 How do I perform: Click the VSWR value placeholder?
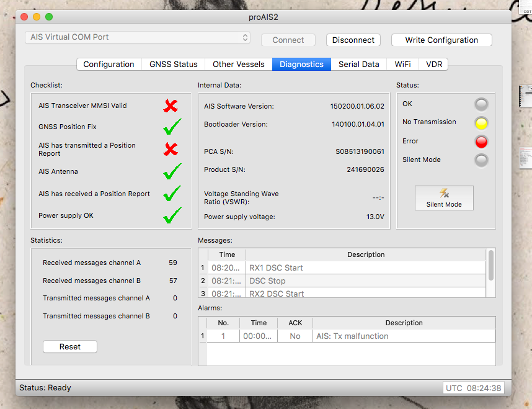(x=378, y=198)
